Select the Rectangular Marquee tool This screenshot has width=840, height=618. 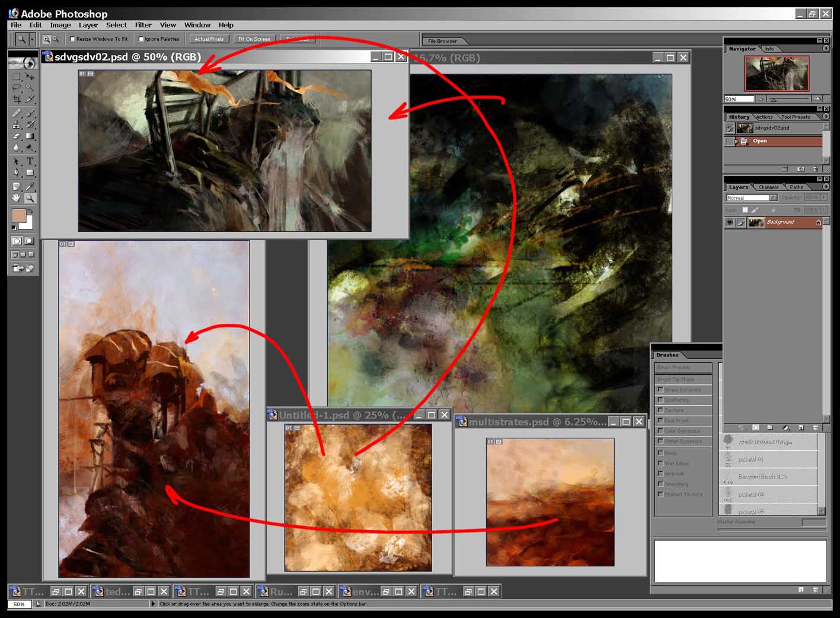pyautogui.click(x=17, y=77)
